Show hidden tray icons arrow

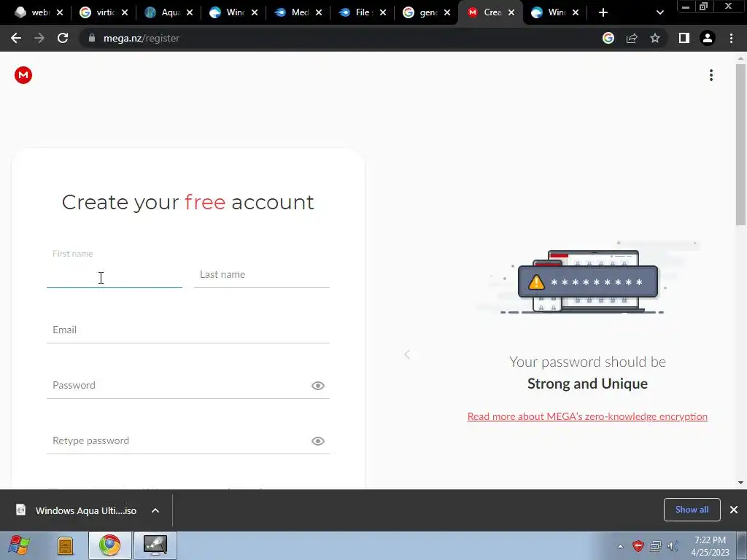(x=620, y=546)
